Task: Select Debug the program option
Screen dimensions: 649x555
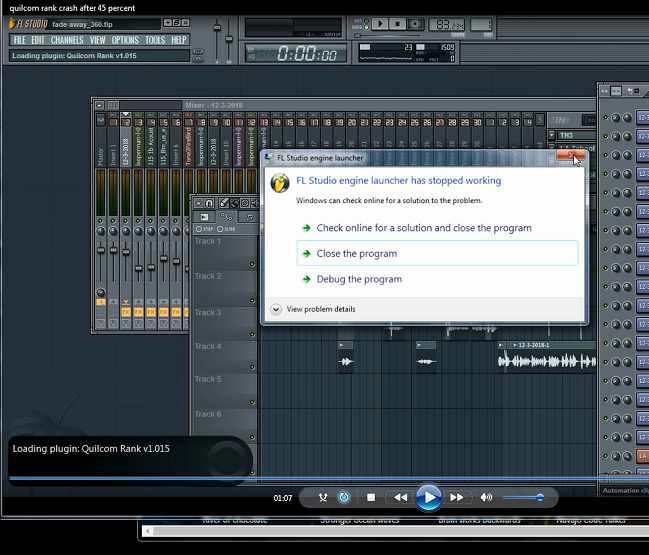Action: 358,279
